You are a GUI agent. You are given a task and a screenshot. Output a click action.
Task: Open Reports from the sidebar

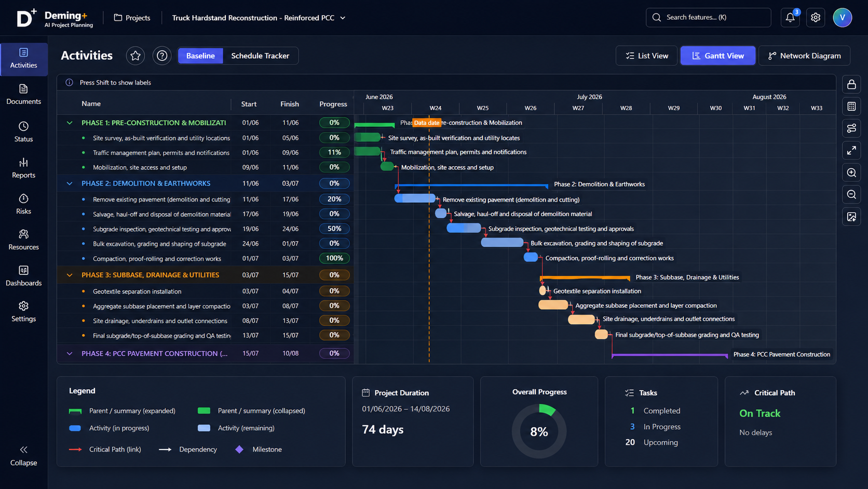tap(24, 168)
